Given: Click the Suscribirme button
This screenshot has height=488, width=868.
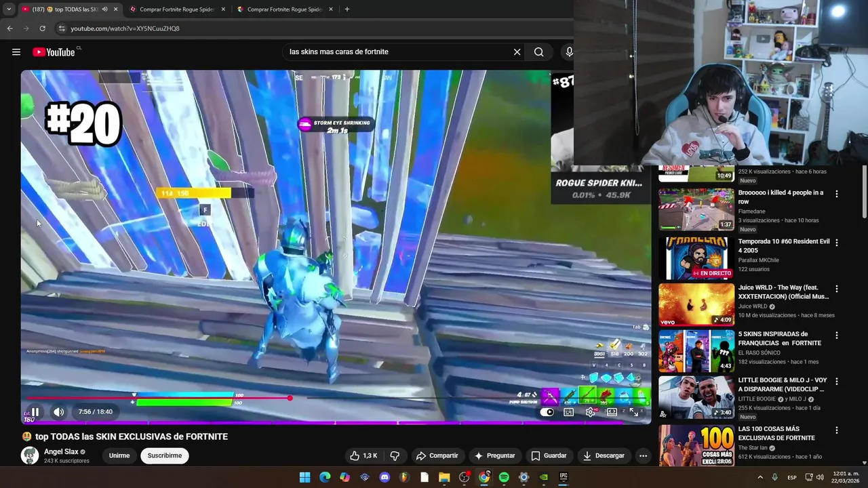Looking at the screenshot, I should 165,455.
